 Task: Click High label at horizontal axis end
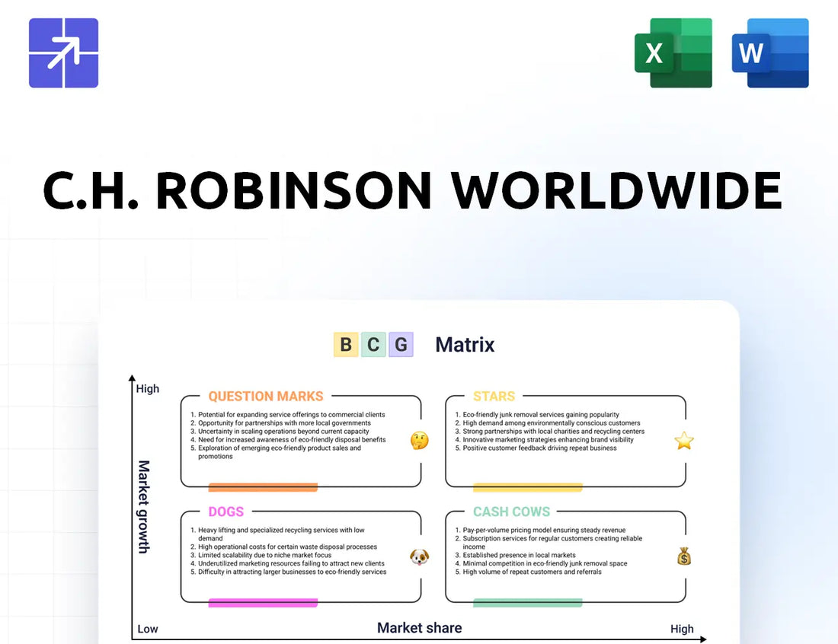682,629
